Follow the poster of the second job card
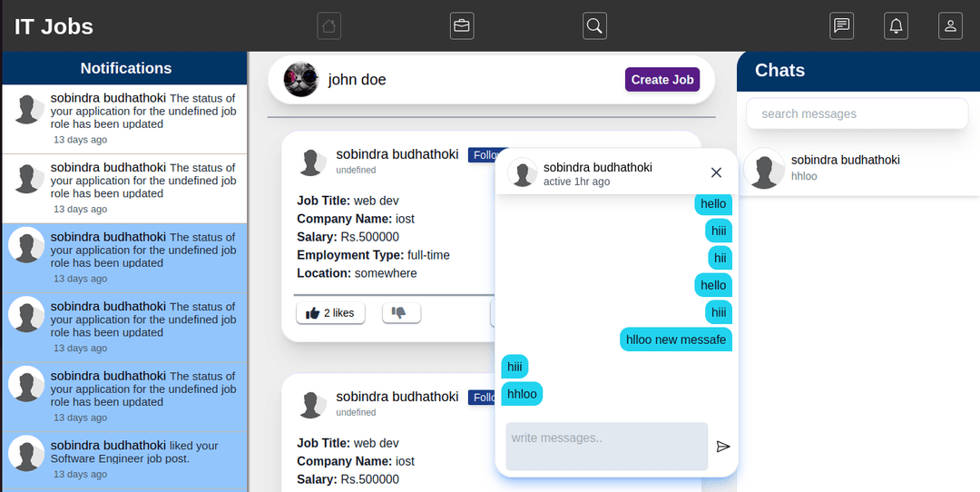The width and height of the screenshot is (980, 492). point(482,397)
